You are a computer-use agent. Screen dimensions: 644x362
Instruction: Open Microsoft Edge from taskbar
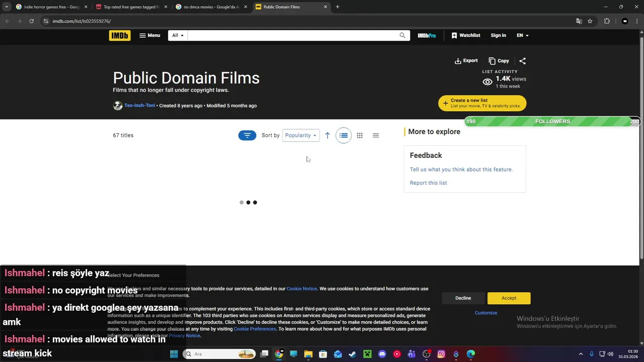[x=471, y=354]
